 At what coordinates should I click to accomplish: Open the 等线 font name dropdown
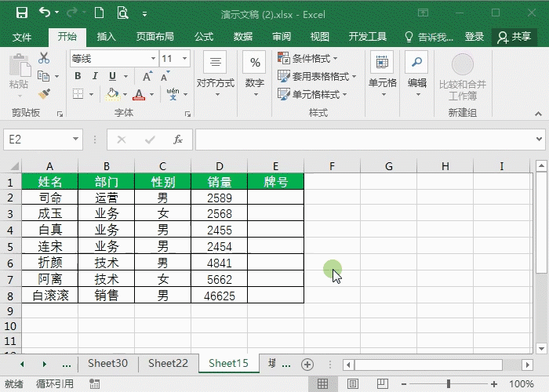tap(153, 59)
